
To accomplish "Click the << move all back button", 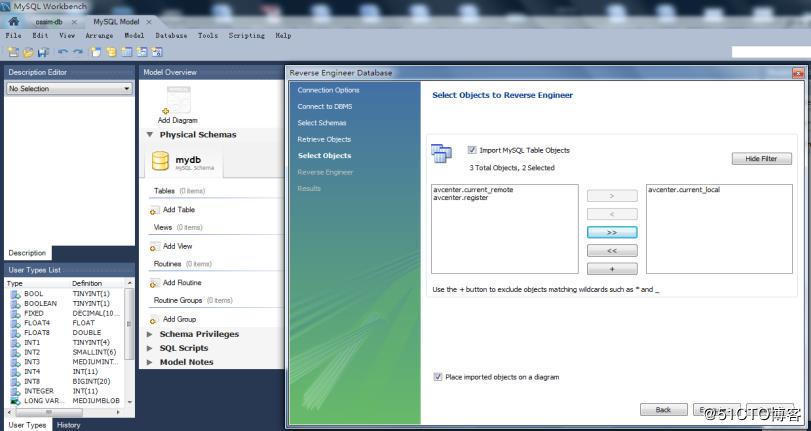I will tap(612, 251).
